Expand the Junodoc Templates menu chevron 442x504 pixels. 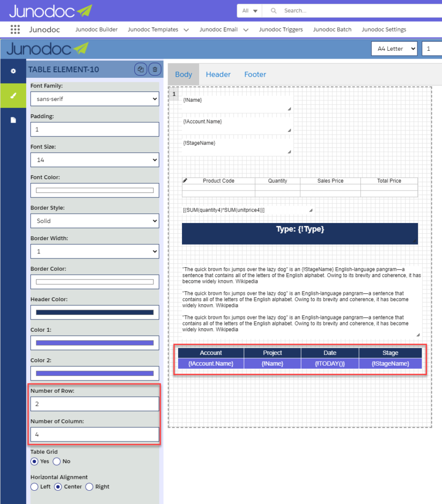coord(186,30)
